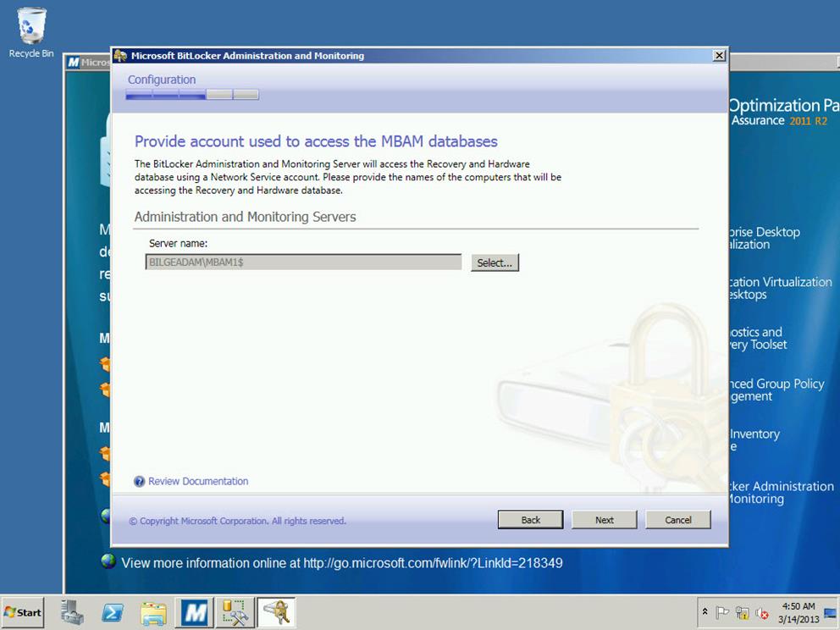This screenshot has width=840, height=630.
Task: Click the globe icon beside View more information
Action: click(x=108, y=562)
